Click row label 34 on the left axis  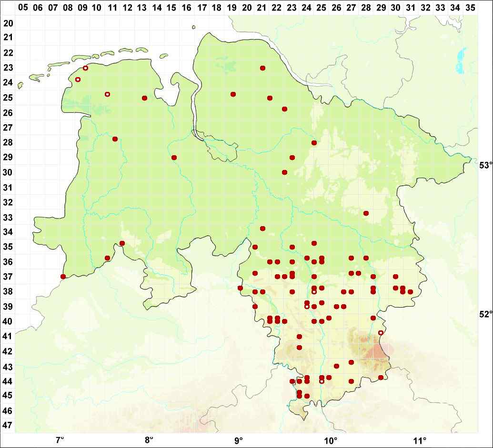coord(8,232)
